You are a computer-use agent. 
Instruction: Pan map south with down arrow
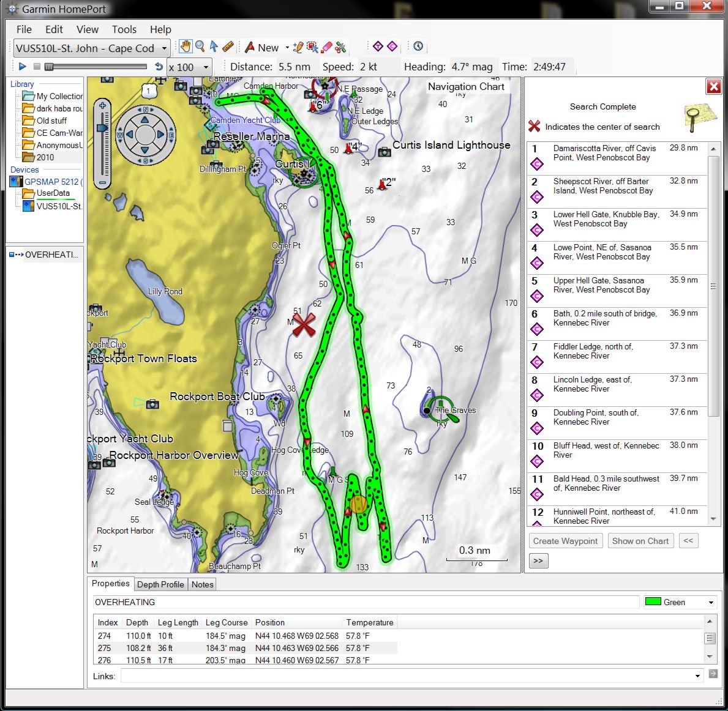click(145, 150)
